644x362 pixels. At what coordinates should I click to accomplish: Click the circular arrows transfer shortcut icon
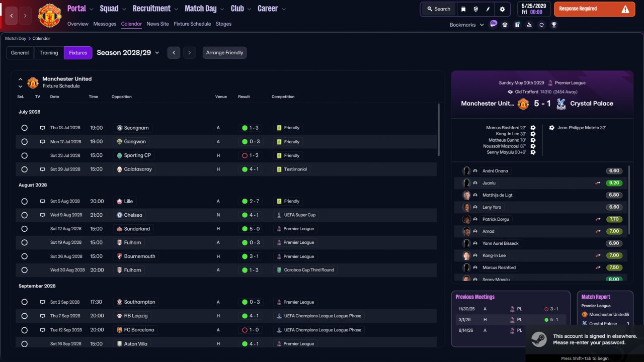[x=541, y=25]
